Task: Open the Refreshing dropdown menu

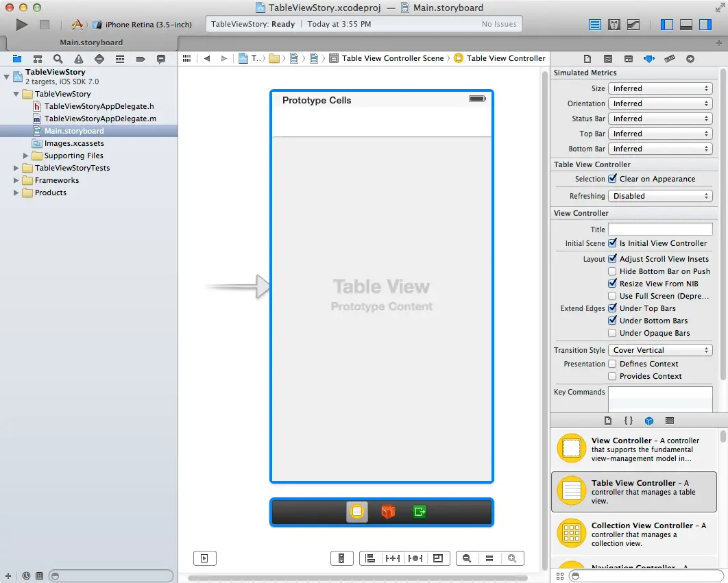Action: pos(660,196)
